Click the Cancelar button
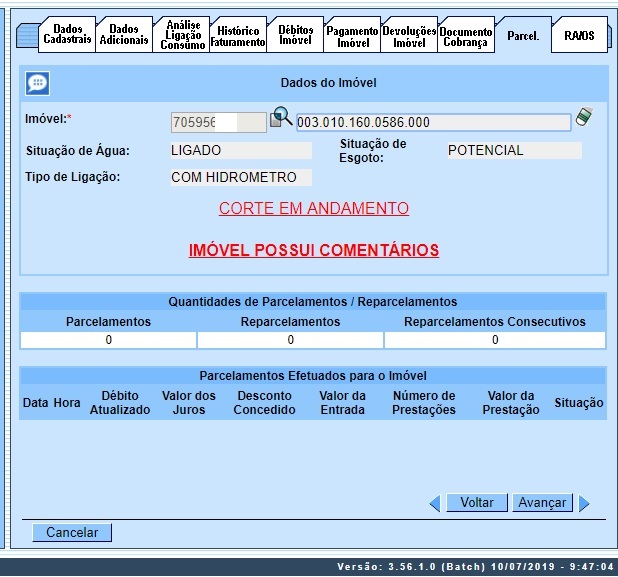This screenshot has width=618, height=577. [x=72, y=533]
